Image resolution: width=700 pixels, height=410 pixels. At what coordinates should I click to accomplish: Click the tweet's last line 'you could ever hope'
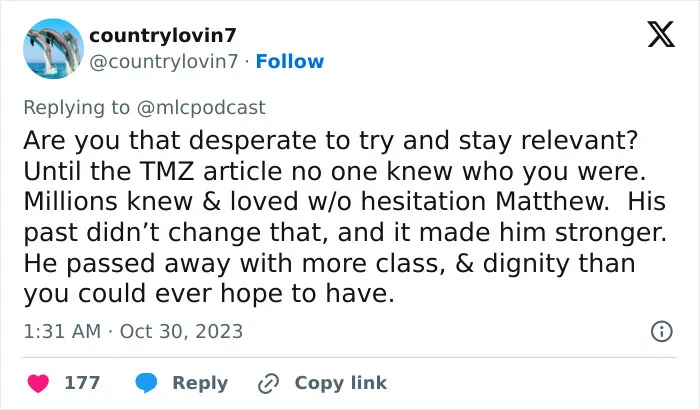click(209, 294)
